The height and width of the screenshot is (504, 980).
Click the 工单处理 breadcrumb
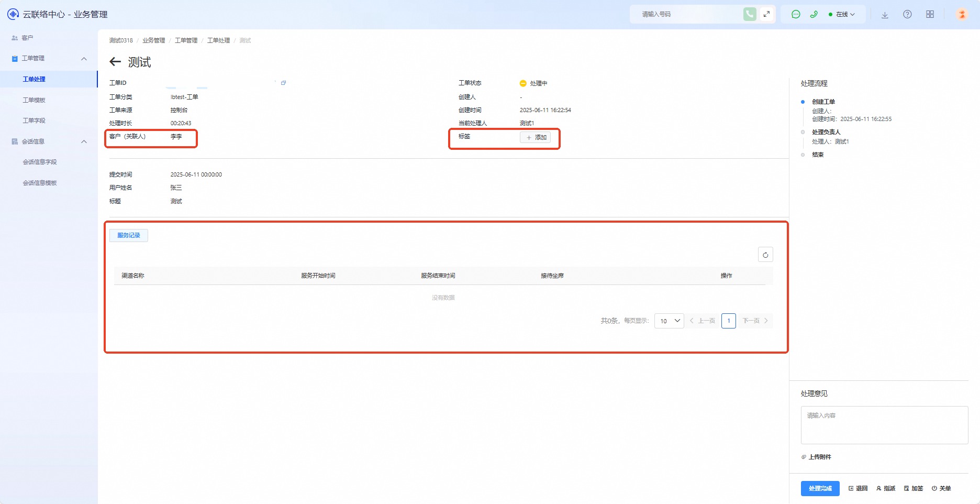[218, 40]
